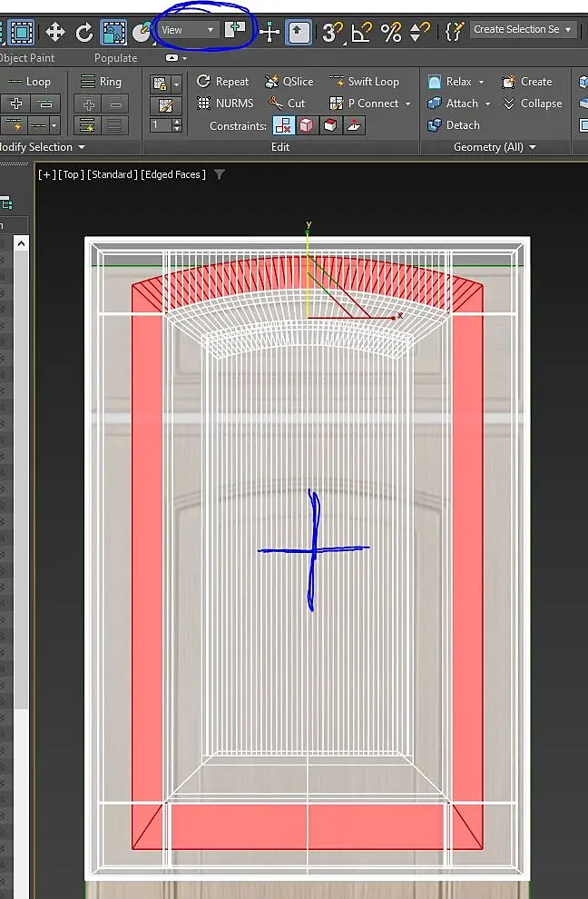The width and height of the screenshot is (588, 899).
Task: Choose the Cut tool
Action: tap(288, 104)
